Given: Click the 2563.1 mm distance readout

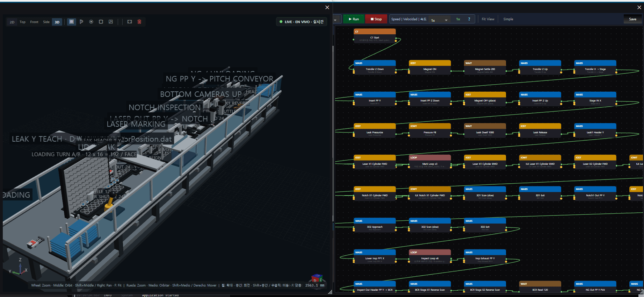Looking at the screenshot, I should [315, 285].
